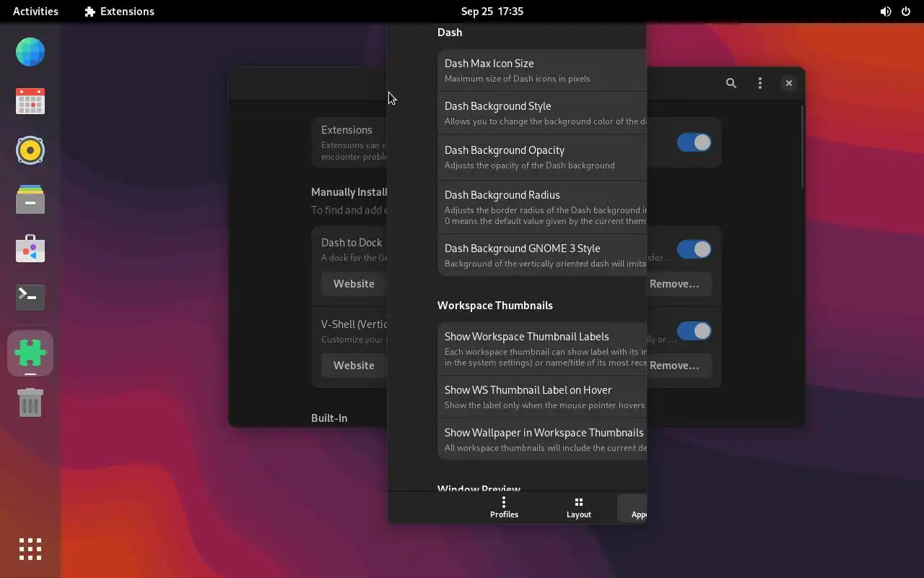Close the Extensions window
Screen dimensions: 924x578
coord(789,83)
